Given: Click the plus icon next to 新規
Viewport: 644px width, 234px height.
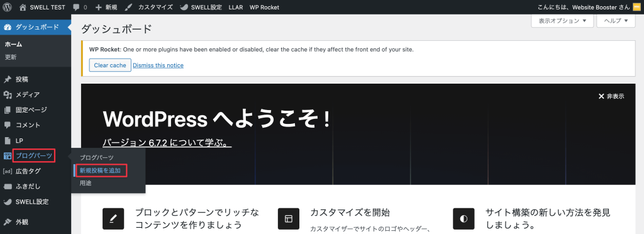Looking at the screenshot, I should point(98,7).
